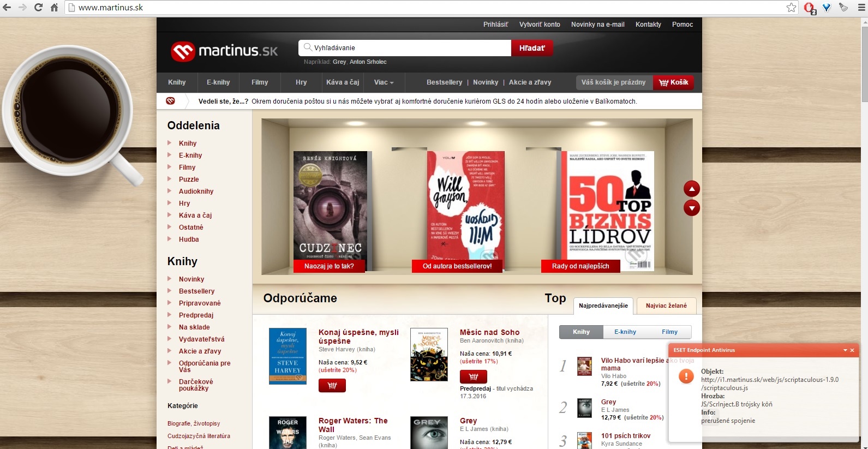Screen dimensions: 868x449
Task: Open Ostatné in Oddelenia sidebar
Action: (x=191, y=228)
